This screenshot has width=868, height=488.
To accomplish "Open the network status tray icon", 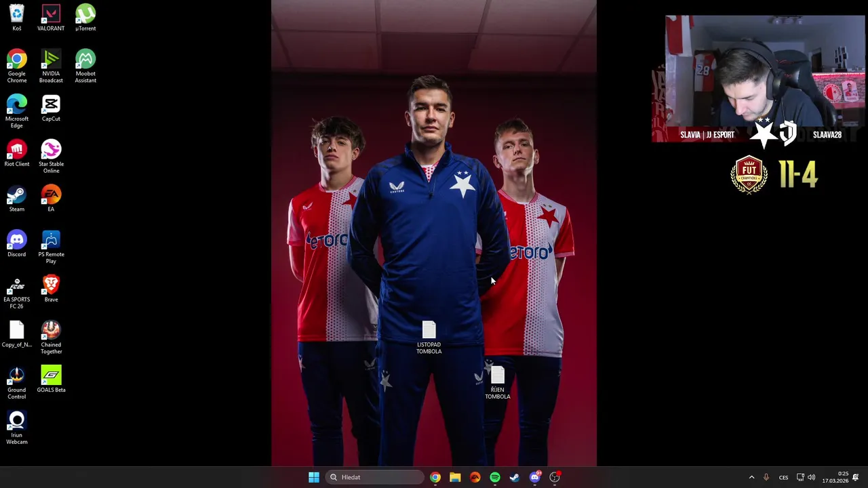I will click(x=800, y=477).
